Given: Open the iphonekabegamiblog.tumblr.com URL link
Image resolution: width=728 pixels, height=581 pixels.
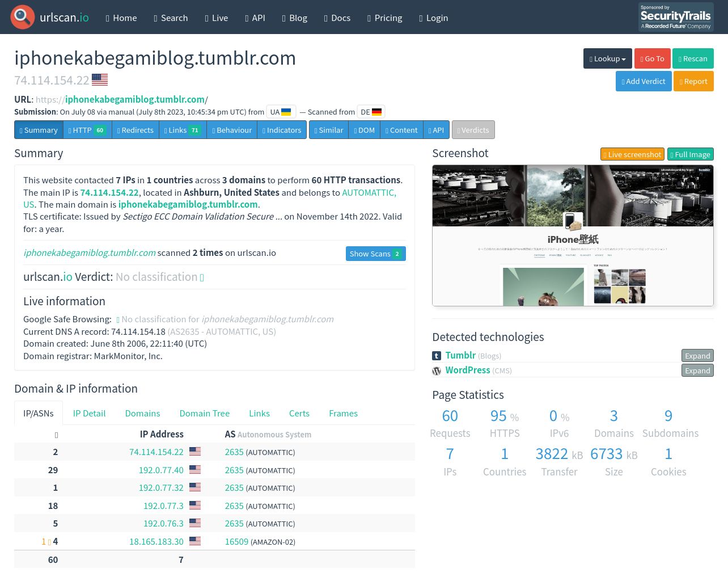Looking at the screenshot, I should coord(135,99).
